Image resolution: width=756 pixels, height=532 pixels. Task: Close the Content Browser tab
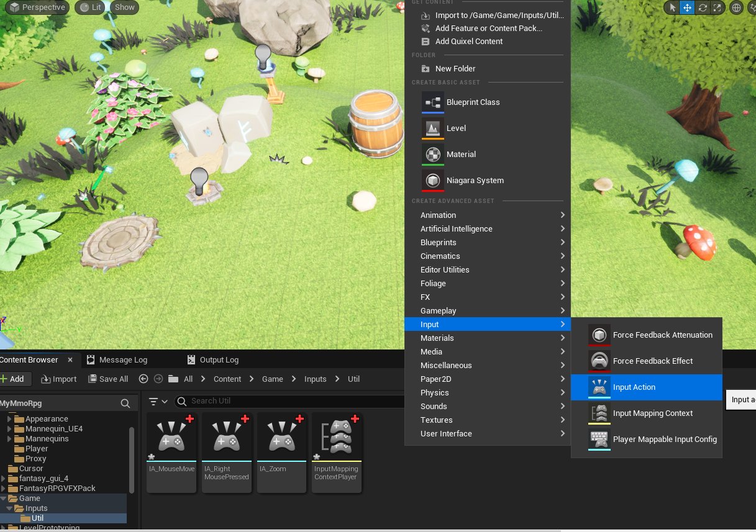click(70, 359)
